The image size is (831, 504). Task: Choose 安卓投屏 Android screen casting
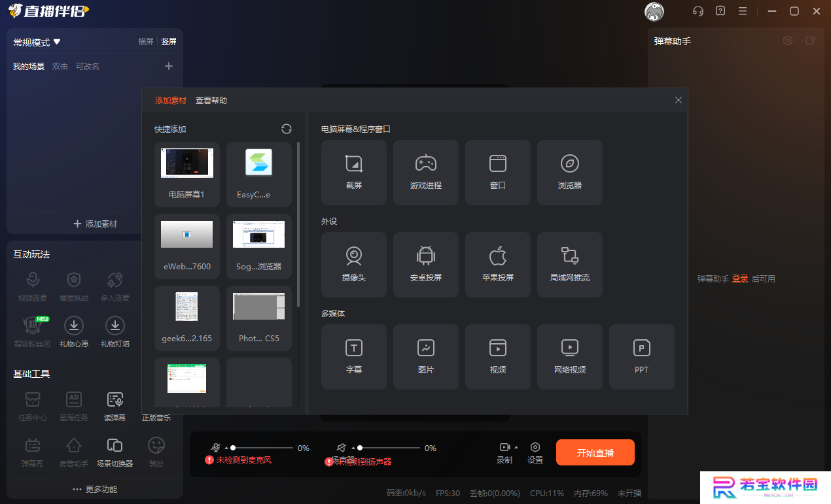426,265
